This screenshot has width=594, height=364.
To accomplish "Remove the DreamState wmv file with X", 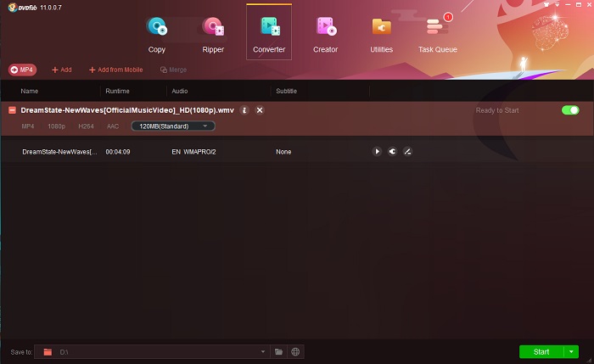I will point(260,110).
